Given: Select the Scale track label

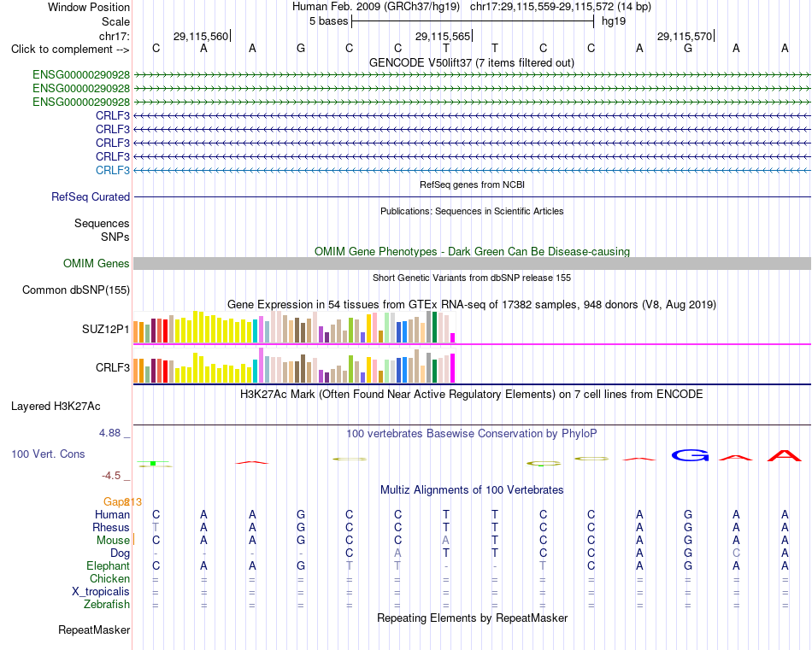Looking at the screenshot, I should 115,21.
